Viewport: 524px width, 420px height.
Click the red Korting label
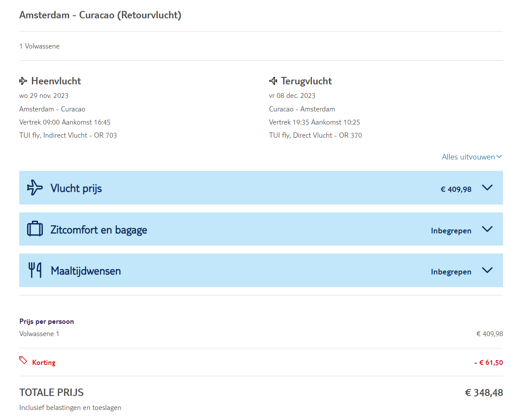tap(44, 362)
